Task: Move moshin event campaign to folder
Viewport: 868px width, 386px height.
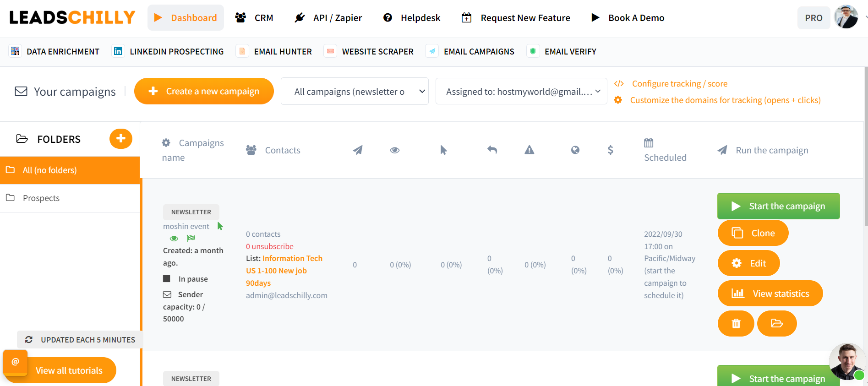Action: (x=777, y=323)
